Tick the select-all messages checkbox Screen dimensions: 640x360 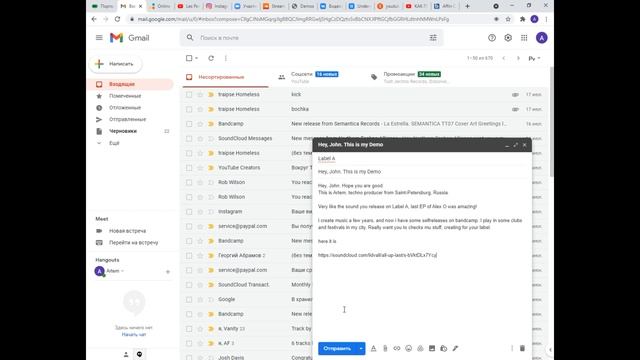189,58
